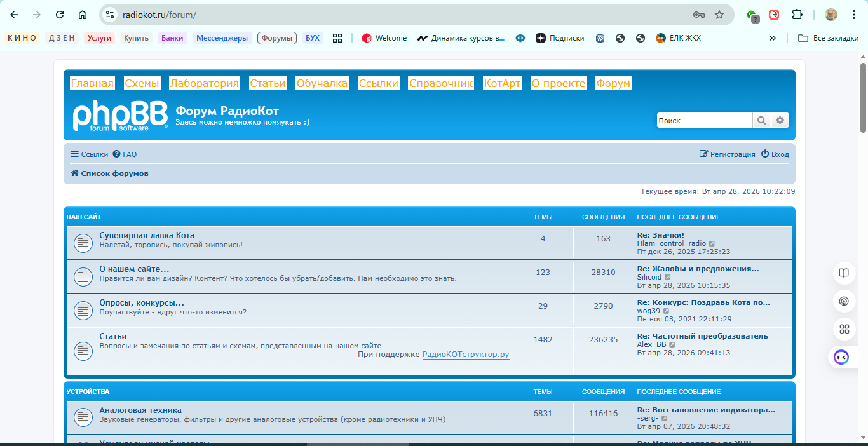The image size is (868, 446).
Task: Open the Форумы bookmarks folder
Action: click(277, 38)
